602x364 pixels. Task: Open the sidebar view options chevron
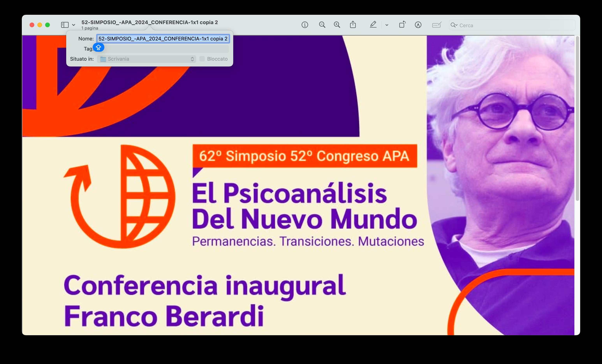[x=74, y=25]
